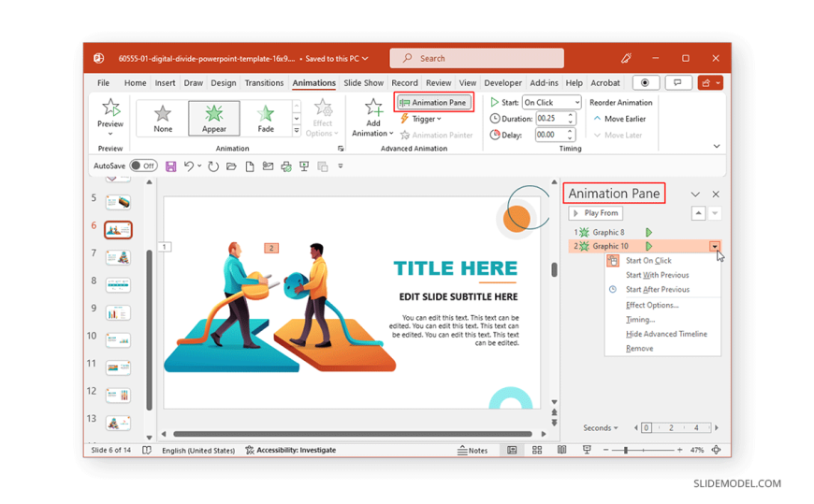Click the Preview animation star icon
This screenshot has height=504, width=814.
[110, 108]
